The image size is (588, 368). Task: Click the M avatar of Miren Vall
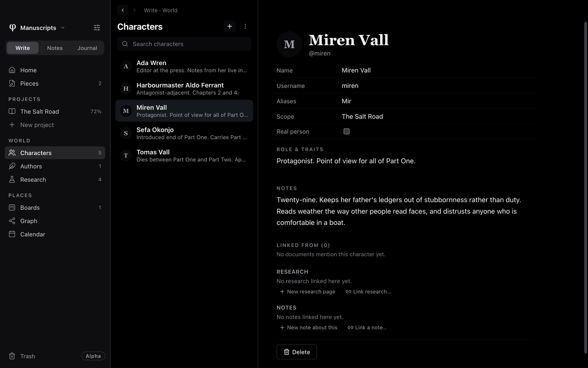tap(289, 44)
